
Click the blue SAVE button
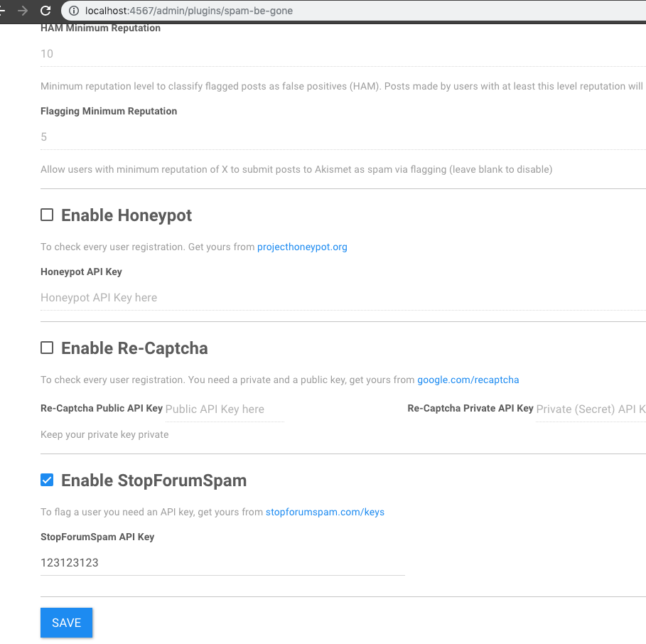(66, 623)
